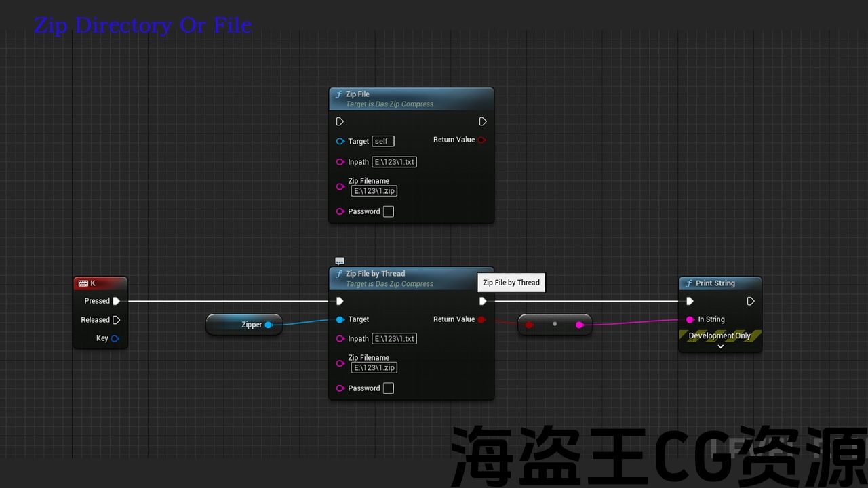Select the Zipper variable node
The width and height of the screenshot is (868, 488).
237,325
